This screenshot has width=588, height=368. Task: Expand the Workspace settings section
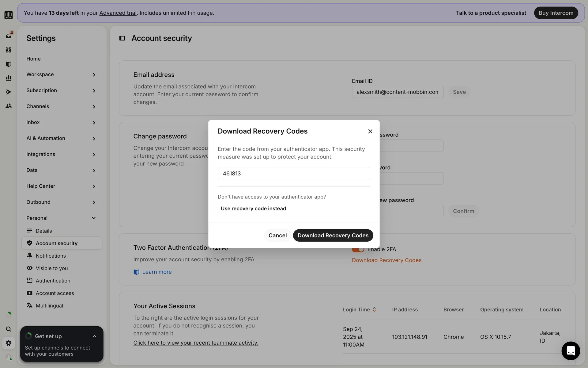(x=94, y=75)
